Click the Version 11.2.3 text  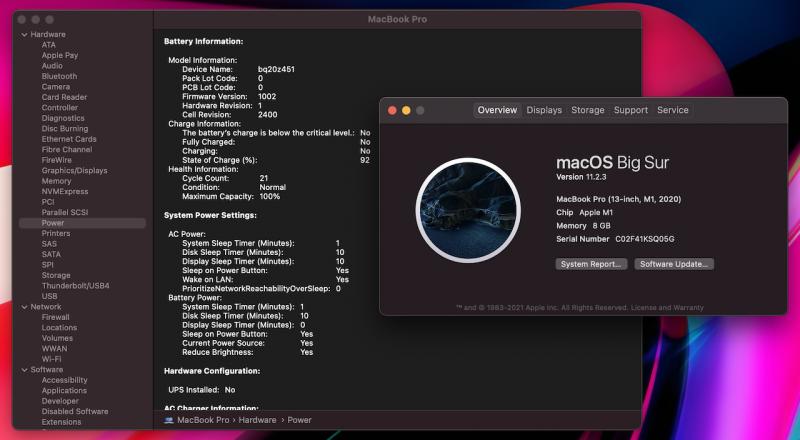(581, 177)
